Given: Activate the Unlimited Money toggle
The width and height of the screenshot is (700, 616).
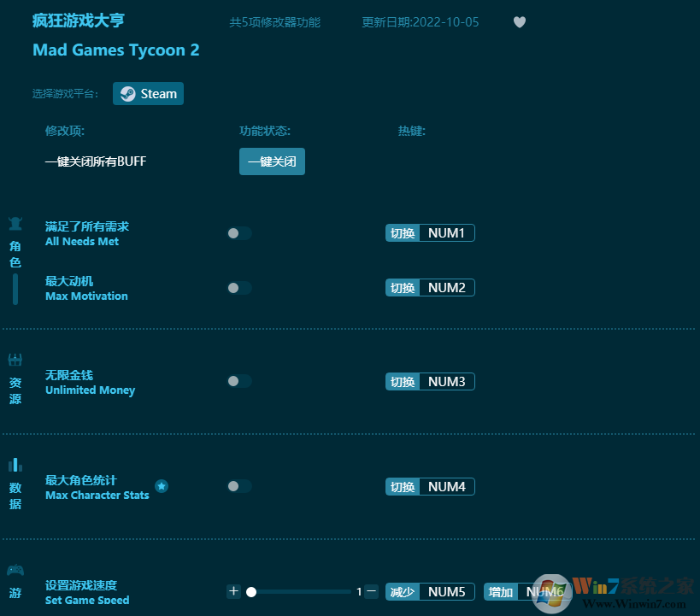Looking at the screenshot, I should [238, 381].
